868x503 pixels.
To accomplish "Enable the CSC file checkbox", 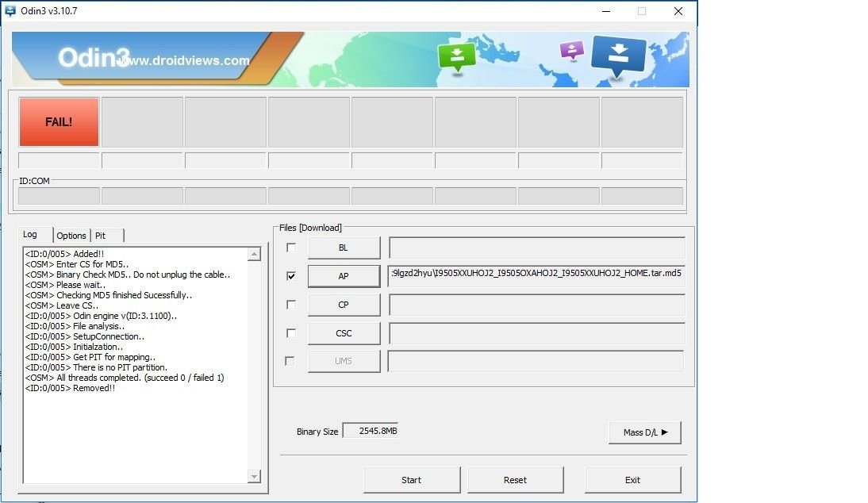I will 290,333.
